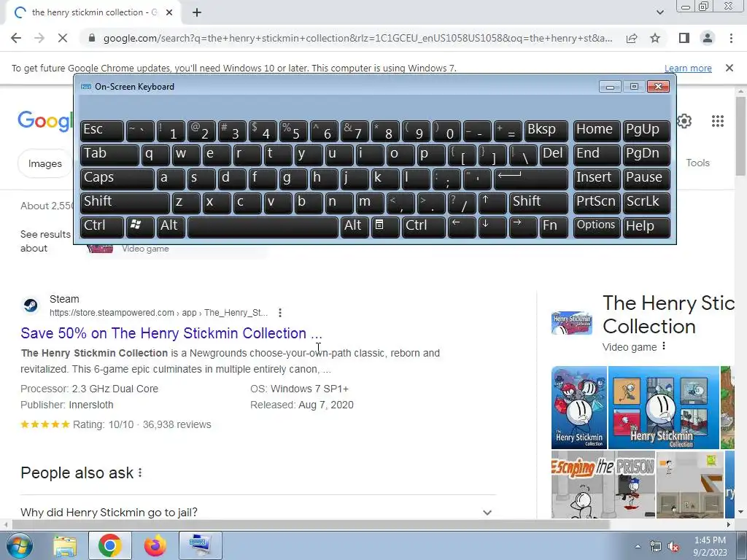747x560 pixels.
Task: Toggle right Shift key on keyboard
Action: coord(538,203)
